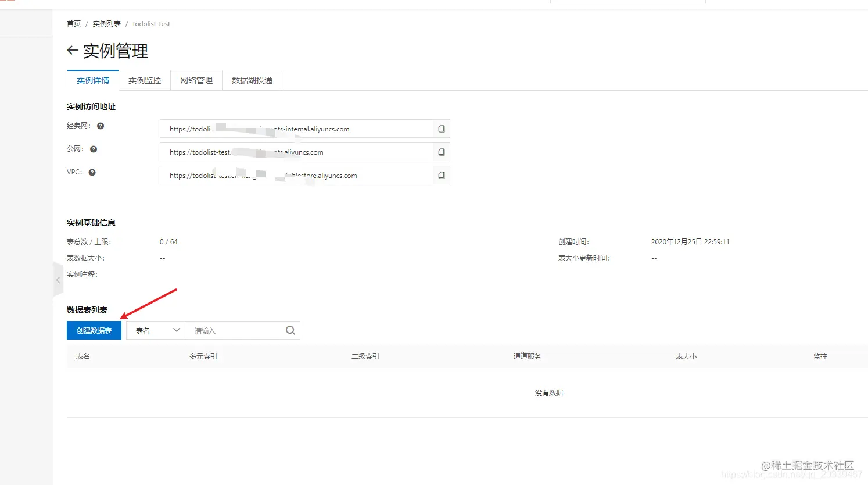Image resolution: width=868 pixels, height=485 pixels.
Task: Copy the 经典网 endpoint address
Action: [442, 129]
